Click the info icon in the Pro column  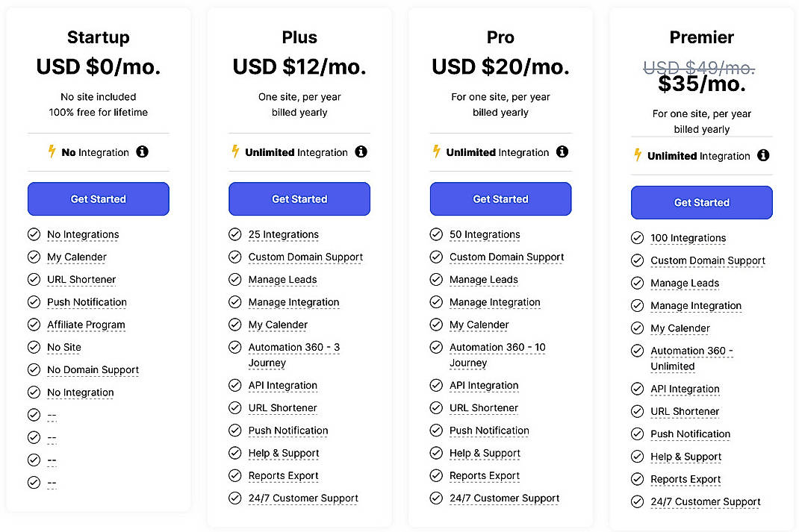(x=563, y=152)
